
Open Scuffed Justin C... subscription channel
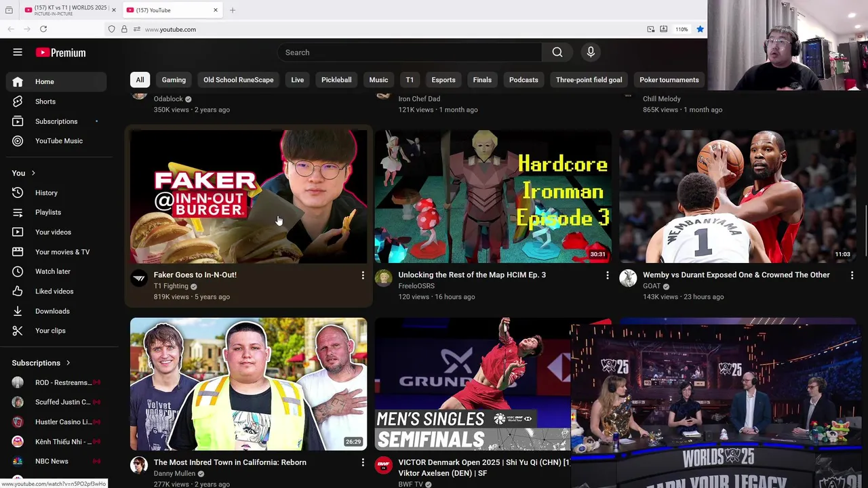pos(57,403)
